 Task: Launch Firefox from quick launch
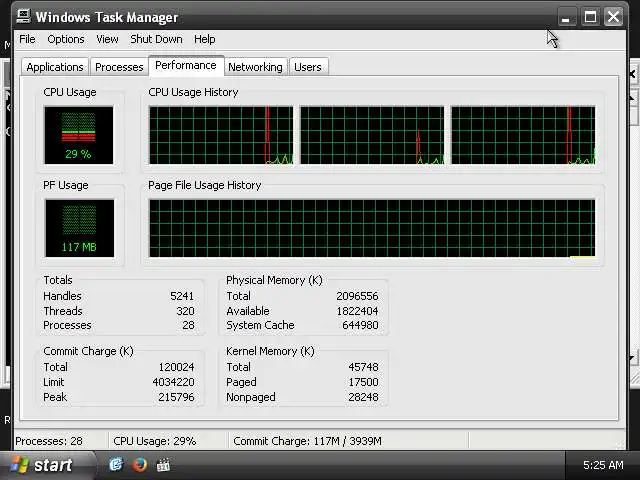pyautogui.click(x=140, y=464)
